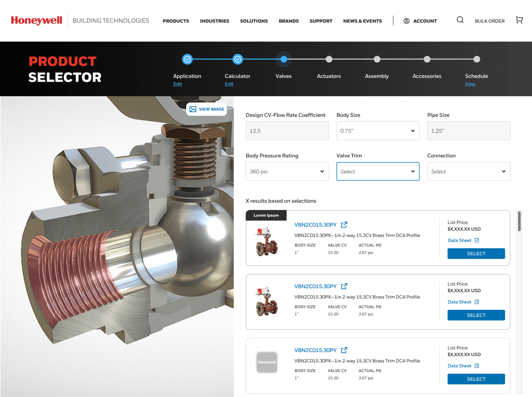Click the Actuators step label
This screenshot has height=397, width=532.
[329, 76]
